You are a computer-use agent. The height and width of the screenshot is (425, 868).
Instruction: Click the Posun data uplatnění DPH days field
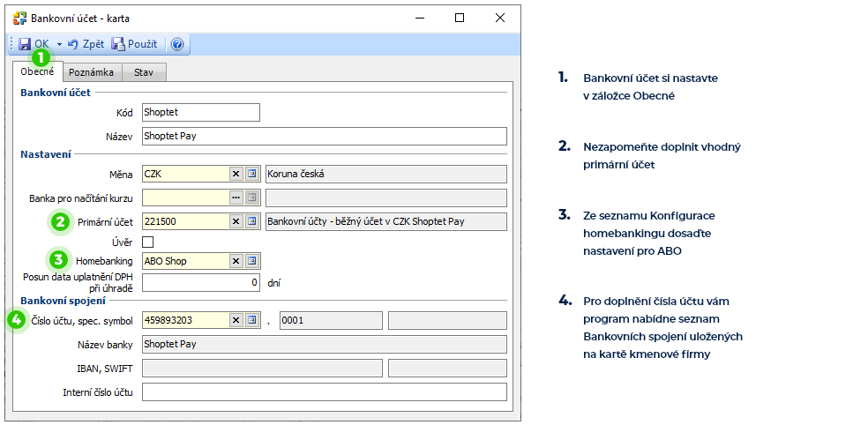click(201, 282)
